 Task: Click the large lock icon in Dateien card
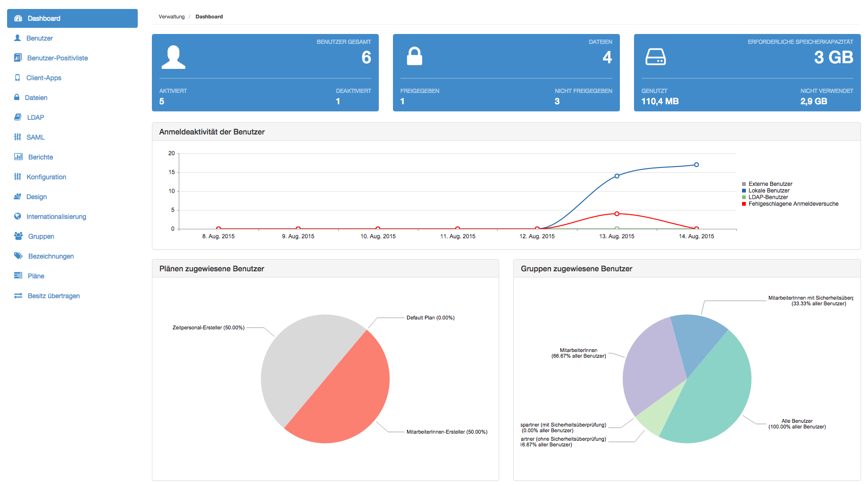tap(415, 56)
